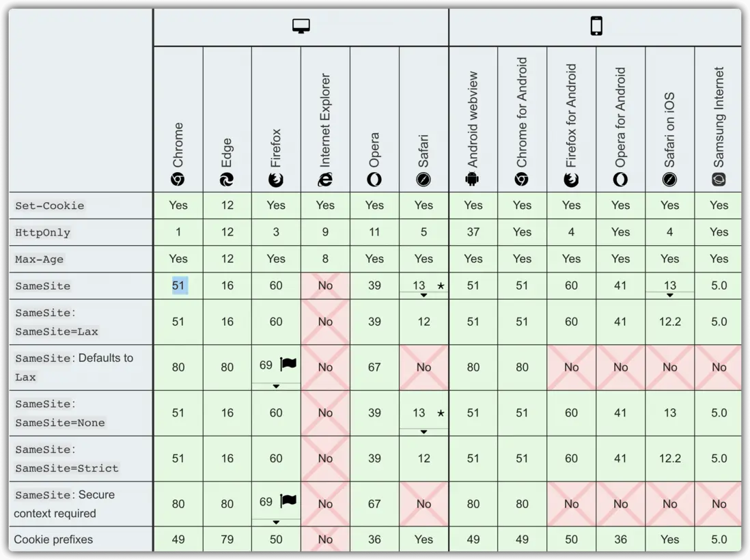The height and width of the screenshot is (560, 750).
Task: Click the Edge browser logo
Action: [x=227, y=180]
